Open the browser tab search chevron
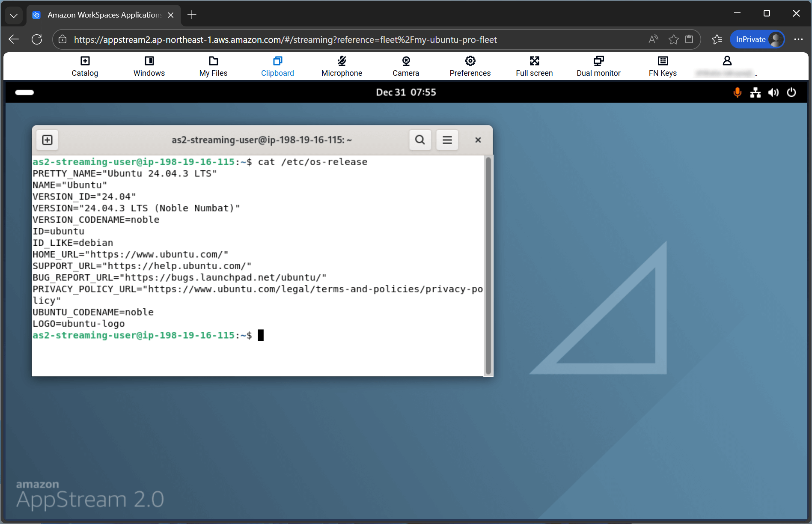Screen dimensions: 812x524 (x=13, y=15)
